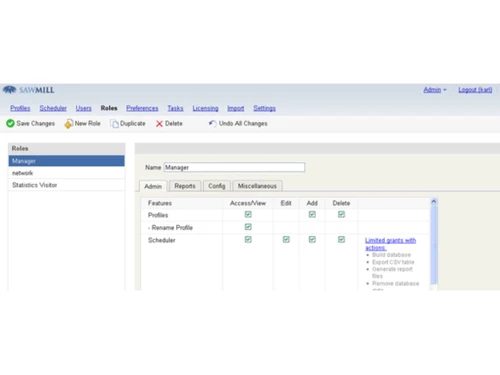The height and width of the screenshot is (375, 500).
Task: Switch to the Config tab
Action: click(217, 186)
